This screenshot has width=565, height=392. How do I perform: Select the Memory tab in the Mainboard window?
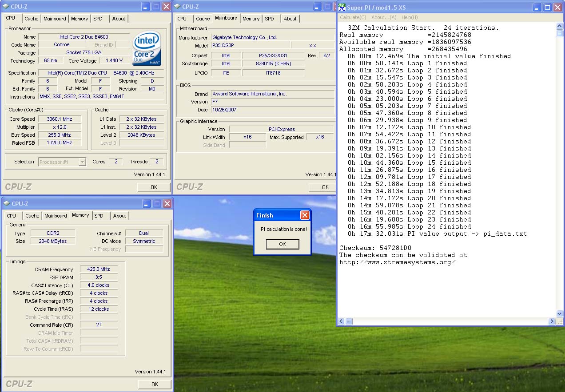251,19
